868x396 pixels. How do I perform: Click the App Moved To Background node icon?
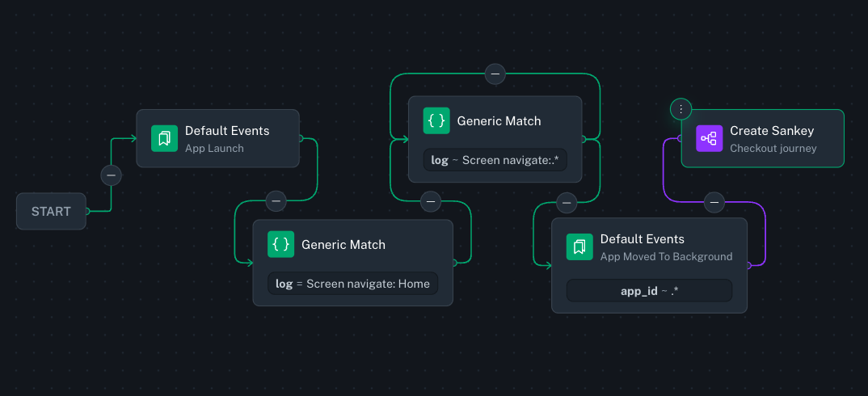coord(579,246)
